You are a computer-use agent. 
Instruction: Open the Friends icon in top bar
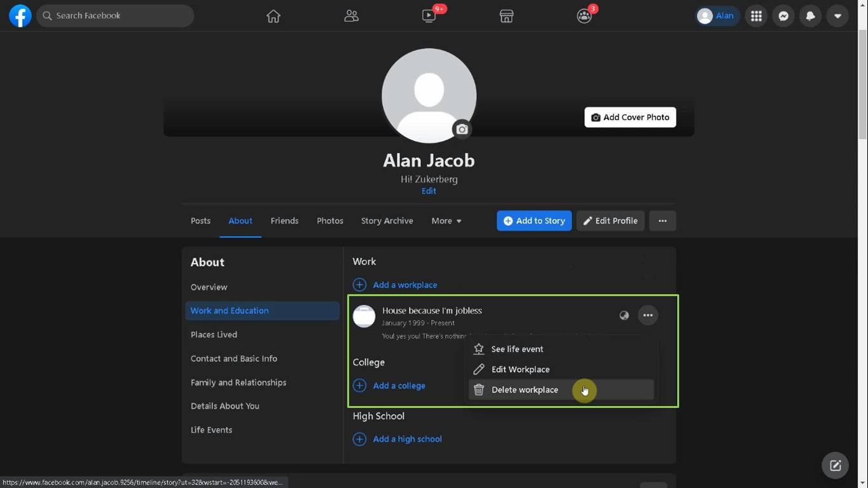tap(351, 16)
